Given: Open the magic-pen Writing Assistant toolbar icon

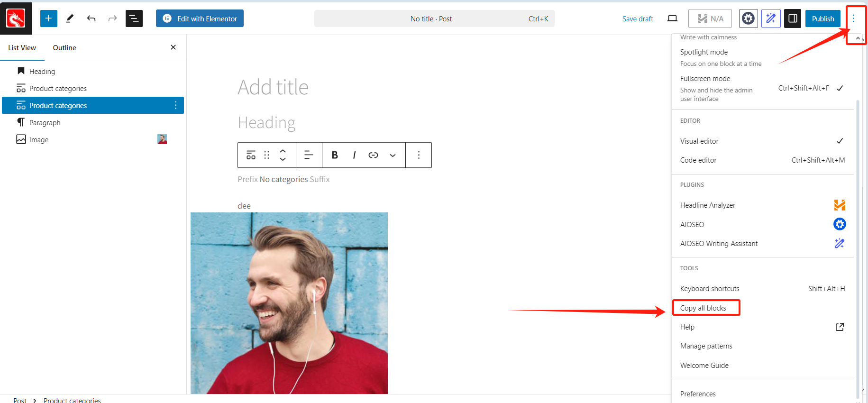Looking at the screenshot, I should (x=771, y=18).
